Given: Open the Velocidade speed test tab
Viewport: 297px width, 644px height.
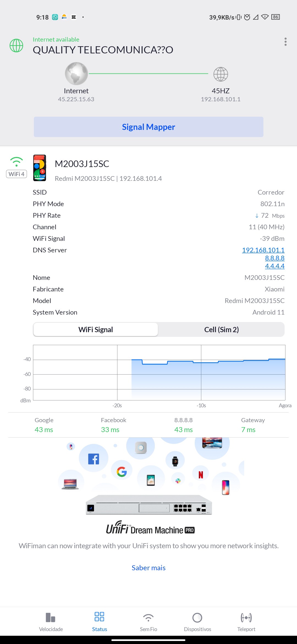Looking at the screenshot, I should point(51,621).
